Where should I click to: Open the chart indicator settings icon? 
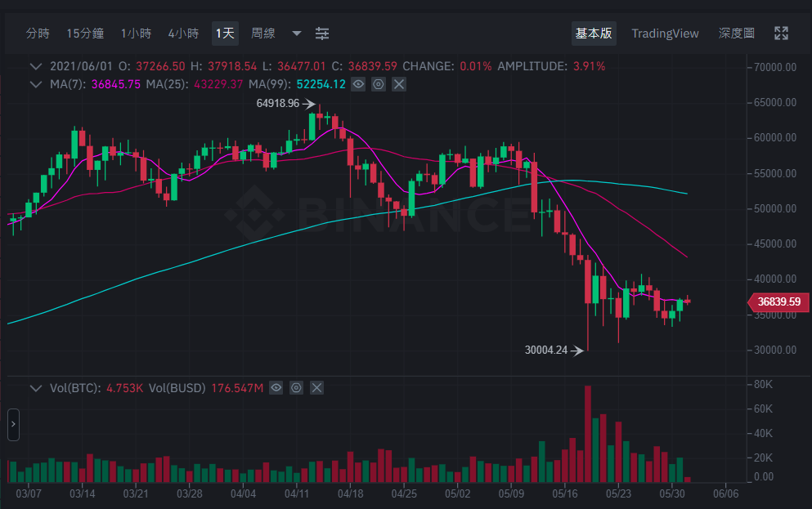point(322,33)
